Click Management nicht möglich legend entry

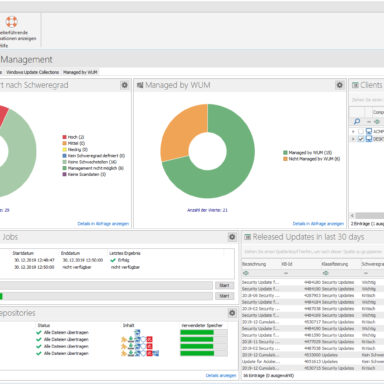[93, 168]
